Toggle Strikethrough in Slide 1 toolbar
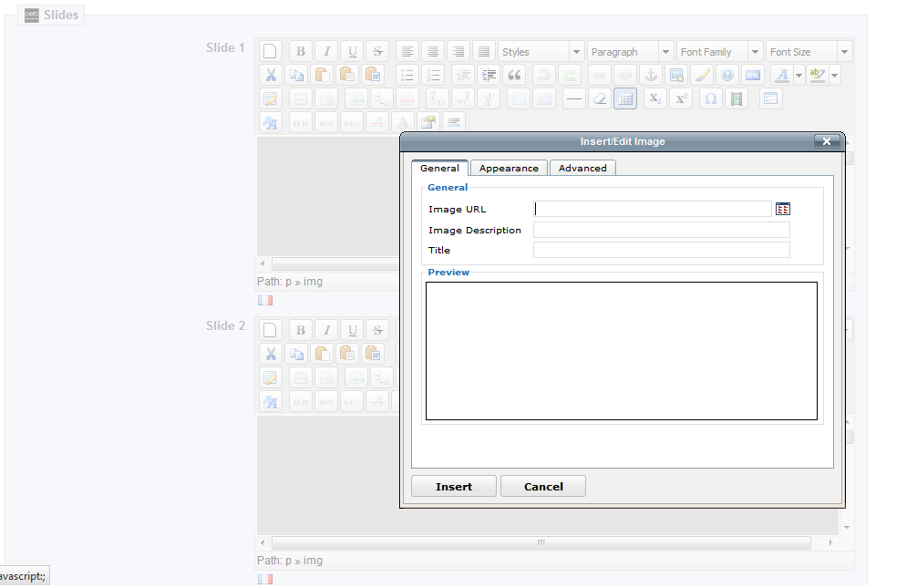Image resolution: width=917 pixels, height=588 pixels. point(377,51)
